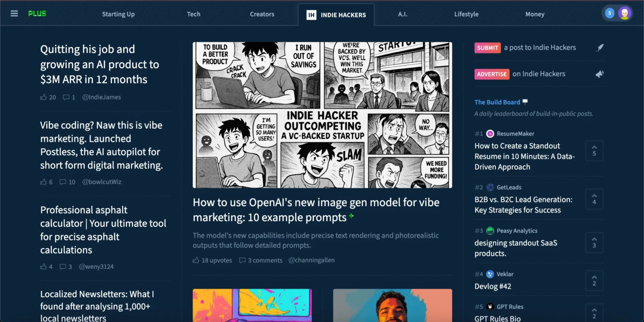The image size is (644, 322).
Task: Open Standout Resume in 10 Minutes post
Action: (x=524, y=157)
